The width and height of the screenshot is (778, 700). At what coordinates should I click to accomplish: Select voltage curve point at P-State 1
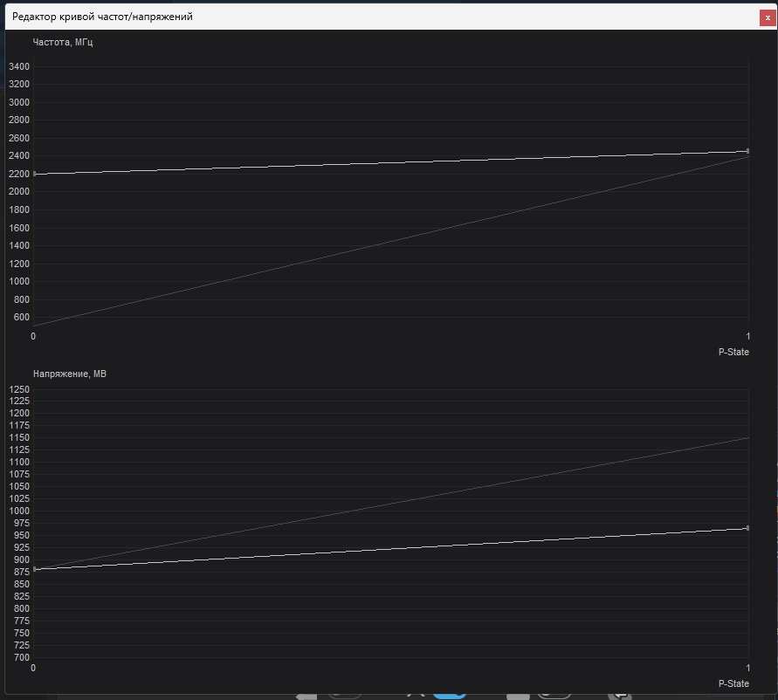748,528
